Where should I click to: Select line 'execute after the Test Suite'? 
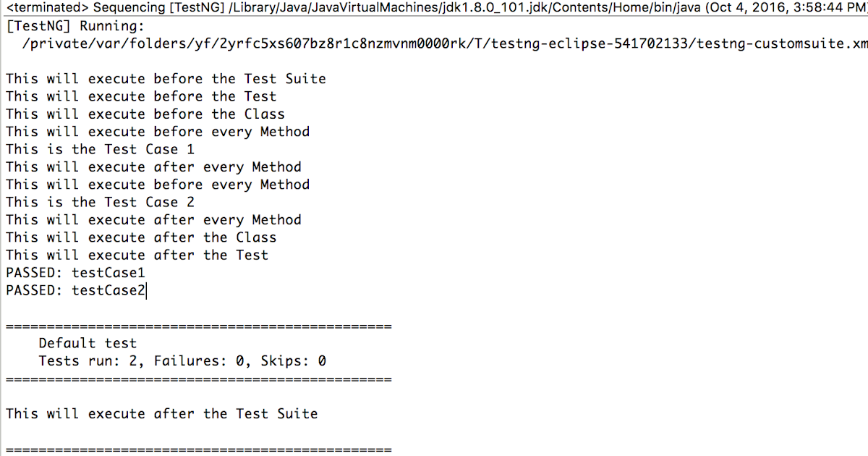[161, 413]
